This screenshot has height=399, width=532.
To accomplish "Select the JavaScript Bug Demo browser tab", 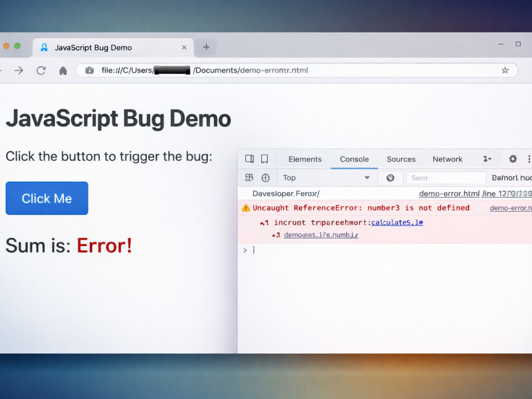I will point(113,47).
